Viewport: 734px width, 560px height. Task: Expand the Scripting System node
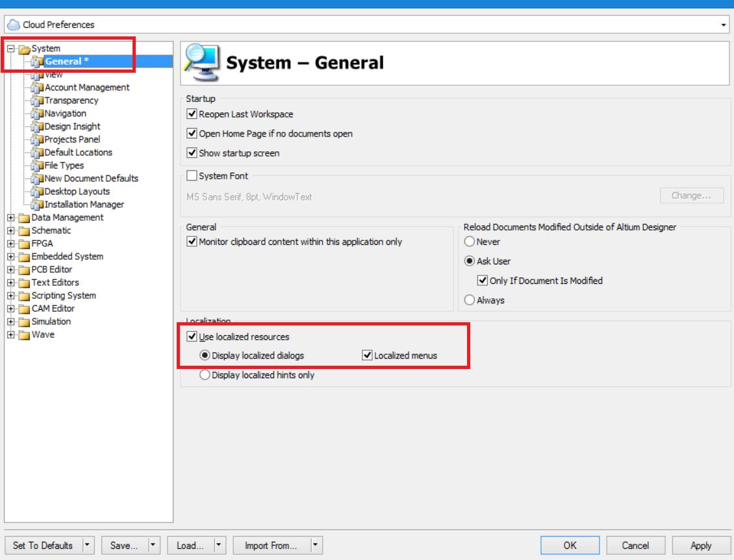(x=11, y=296)
